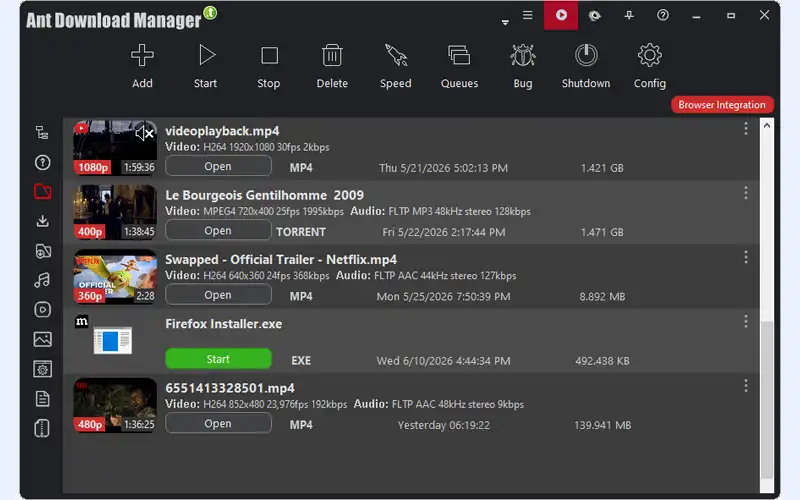Viewport: 800px width, 500px height.
Task: Click the TORRENT type label
Action: coord(301,232)
